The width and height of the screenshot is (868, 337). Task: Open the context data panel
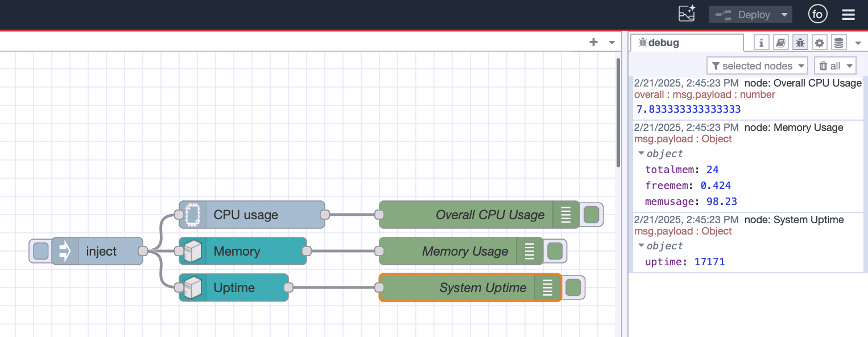tap(838, 42)
